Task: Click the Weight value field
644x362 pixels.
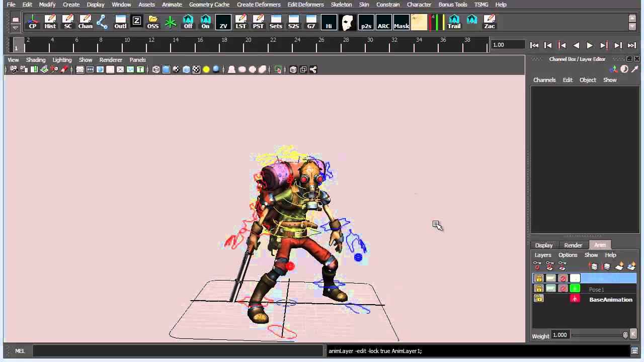Action: (x=560, y=335)
